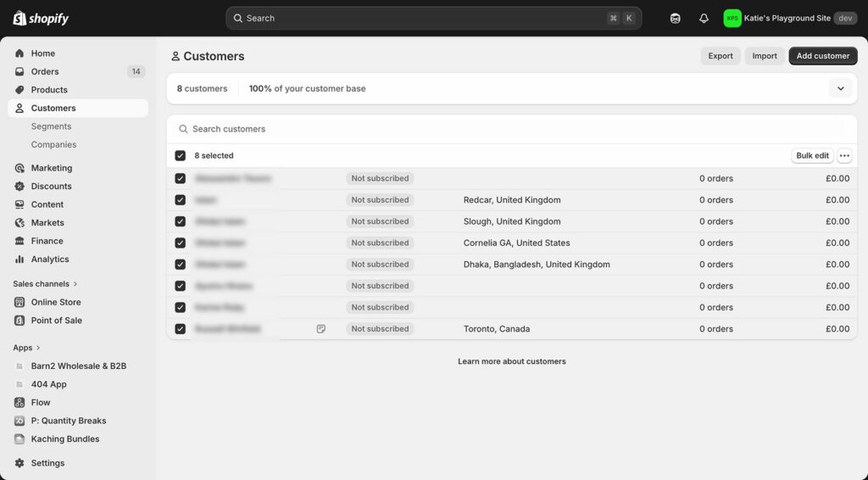Click the Marketing target icon
Viewport: 868px width, 480px height.
19,168
